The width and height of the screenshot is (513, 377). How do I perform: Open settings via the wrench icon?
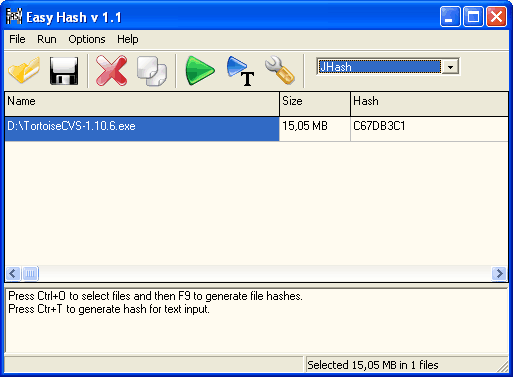click(x=280, y=70)
